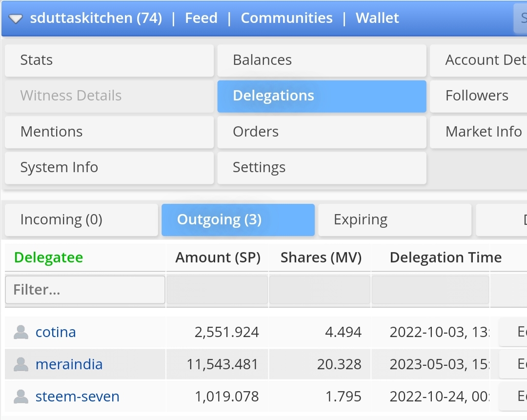Expand the sduttaskitchen account dropdown arrow

(x=16, y=19)
